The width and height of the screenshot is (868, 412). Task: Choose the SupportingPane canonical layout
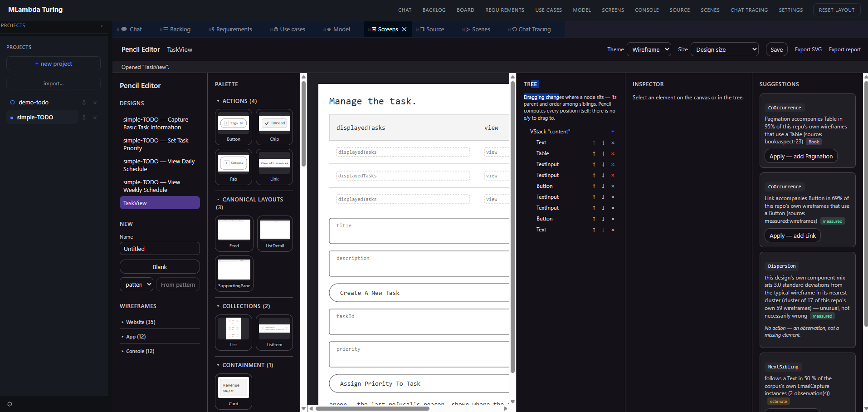[x=234, y=274]
